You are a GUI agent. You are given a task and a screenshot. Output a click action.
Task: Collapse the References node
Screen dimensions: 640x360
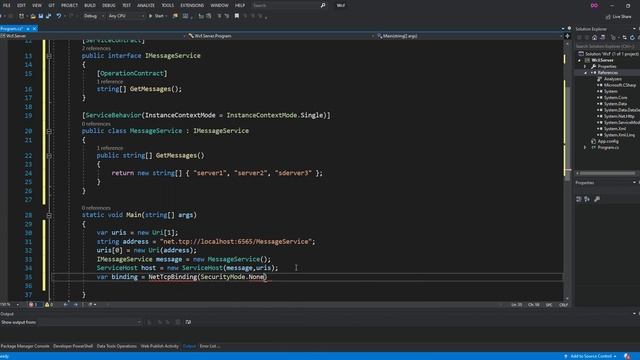point(585,73)
